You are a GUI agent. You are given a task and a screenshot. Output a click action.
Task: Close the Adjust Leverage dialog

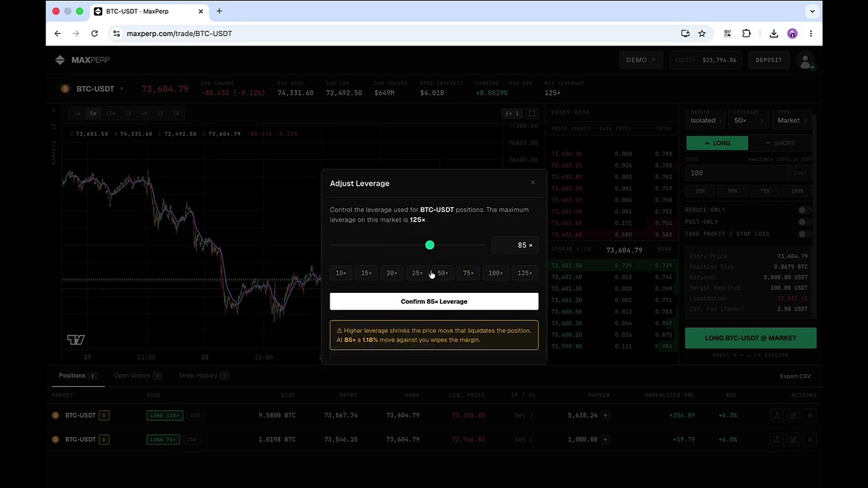click(532, 182)
